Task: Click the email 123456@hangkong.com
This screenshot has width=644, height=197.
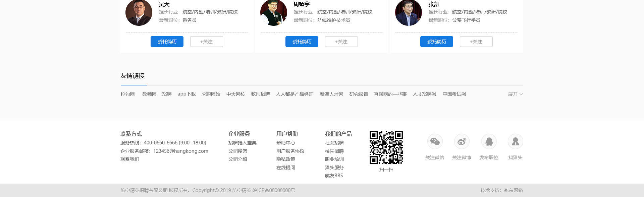Action: point(181,151)
